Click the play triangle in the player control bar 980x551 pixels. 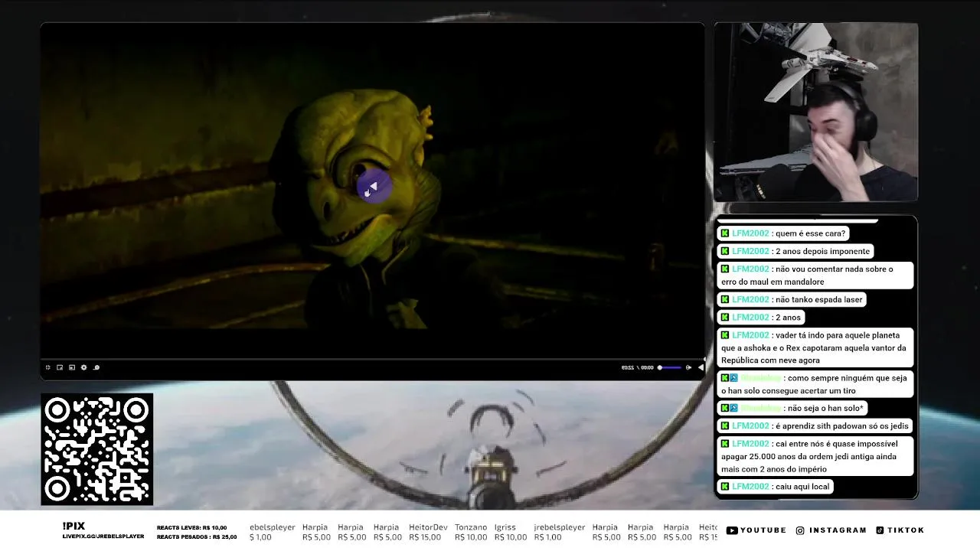[701, 367]
